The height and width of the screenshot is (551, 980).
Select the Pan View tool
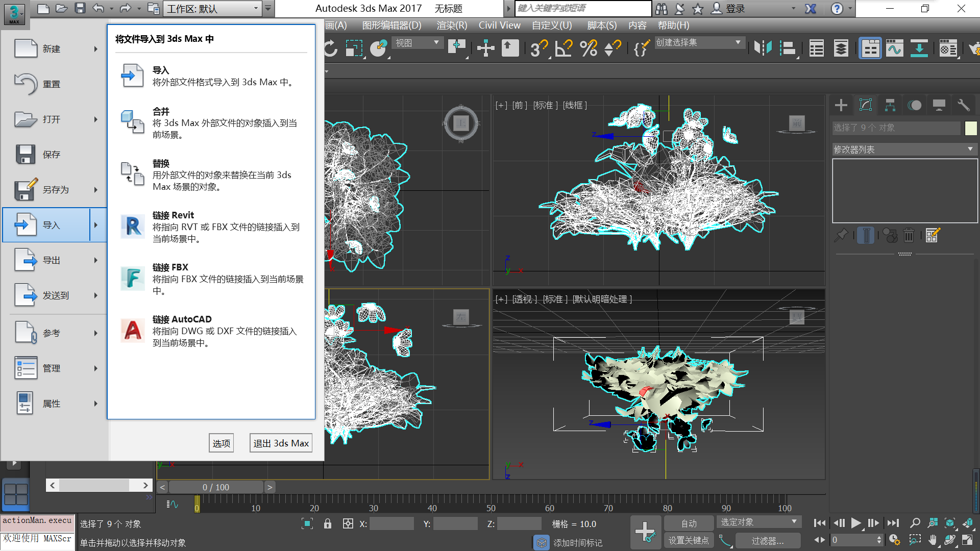tap(933, 540)
